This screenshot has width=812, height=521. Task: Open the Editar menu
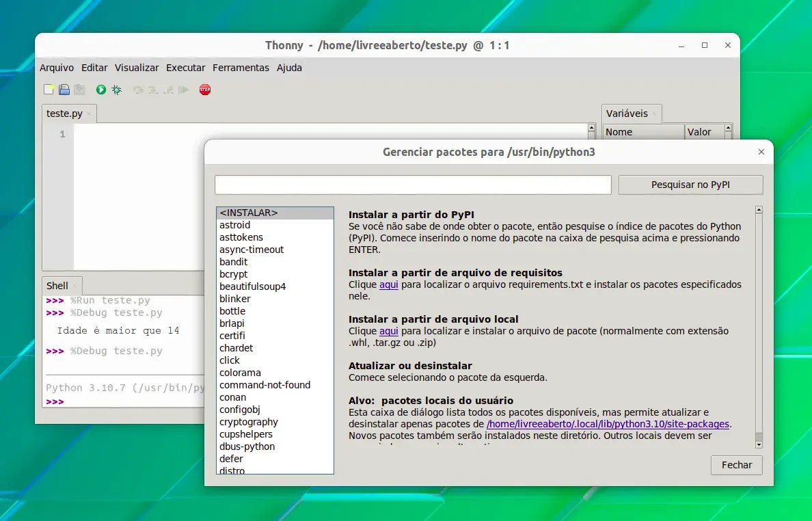94,68
